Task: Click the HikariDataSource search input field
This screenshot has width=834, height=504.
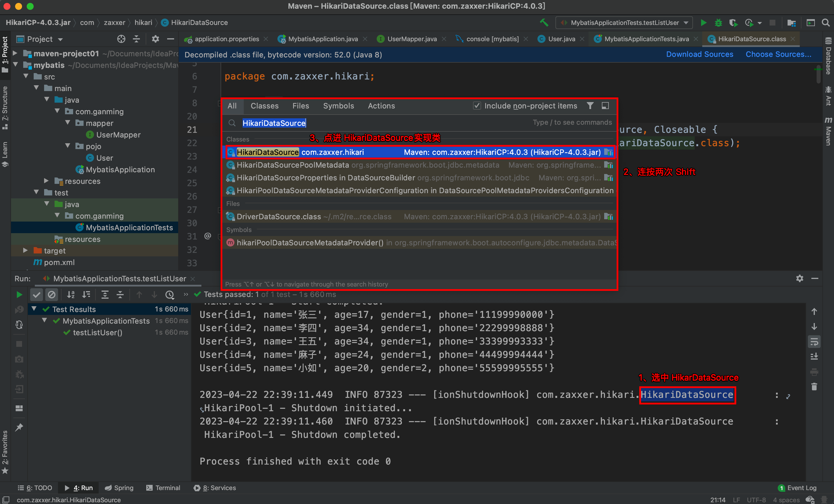Action: click(x=419, y=123)
